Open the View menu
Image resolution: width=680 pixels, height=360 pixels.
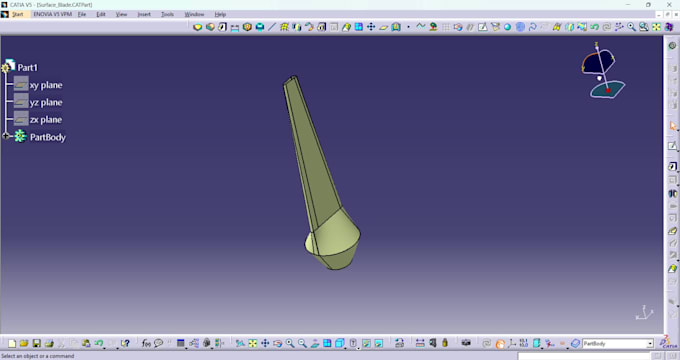pyautogui.click(x=121, y=14)
